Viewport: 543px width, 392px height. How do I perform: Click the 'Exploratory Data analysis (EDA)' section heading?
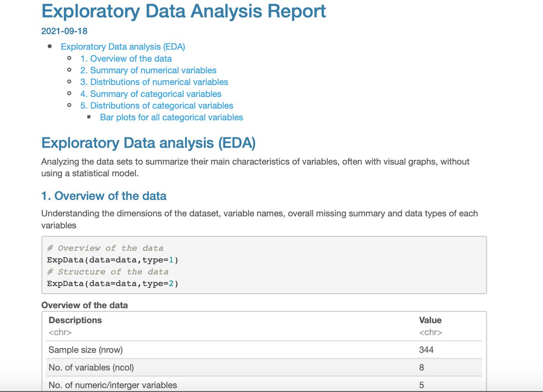(x=148, y=143)
